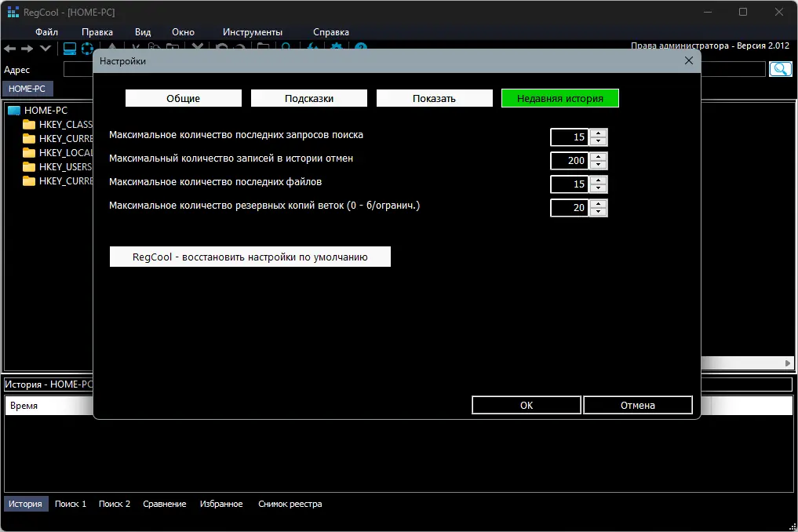Click the RegCool app icon in the title bar
Viewport: 798px width, 532px height.
click(13, 12)
